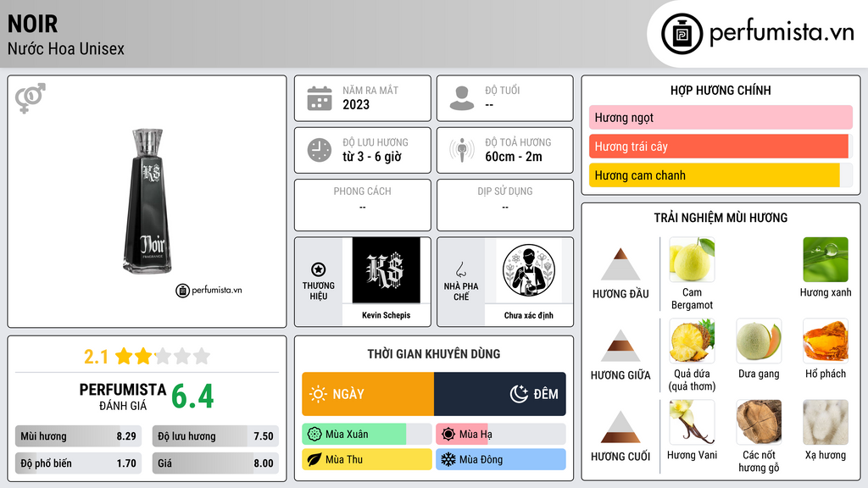This screenshot has height=488, width=868.
Task: Click the Phong cách card
Action: coord(363,205)
